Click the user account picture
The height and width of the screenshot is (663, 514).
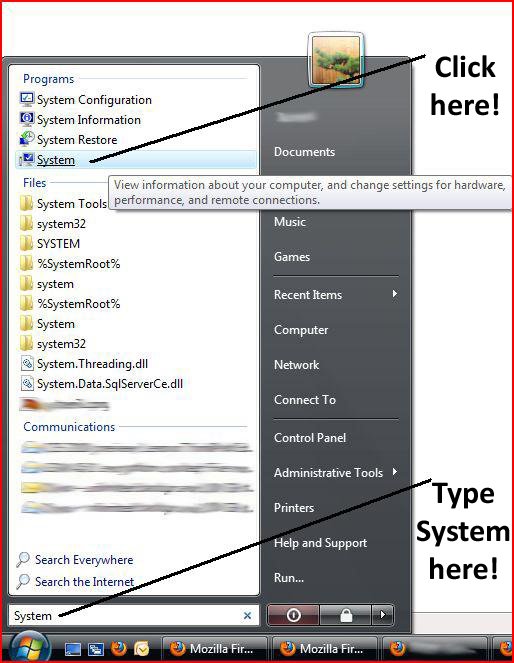tap(336, 60)
